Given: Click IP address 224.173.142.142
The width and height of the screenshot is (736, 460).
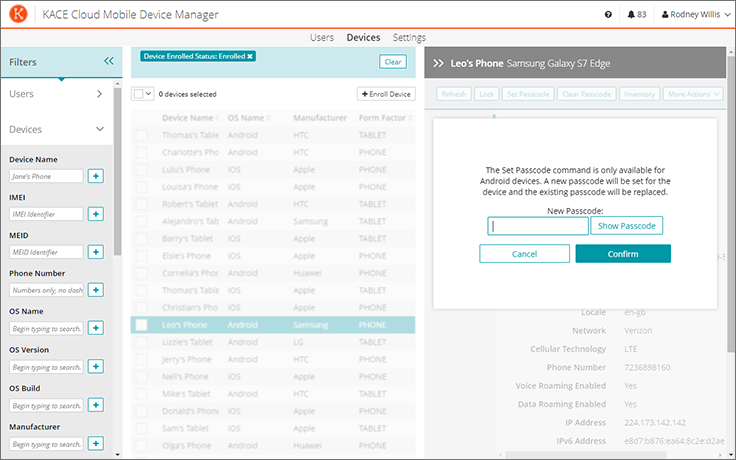Looking at the screenshot, I should tap(655, 422).
